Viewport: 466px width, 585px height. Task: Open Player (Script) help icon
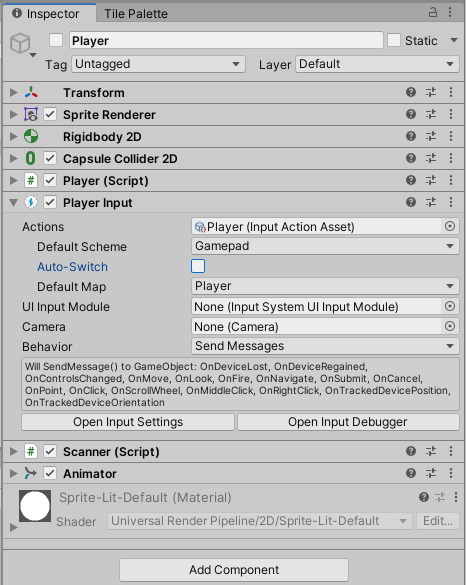(x=411, y=180)
